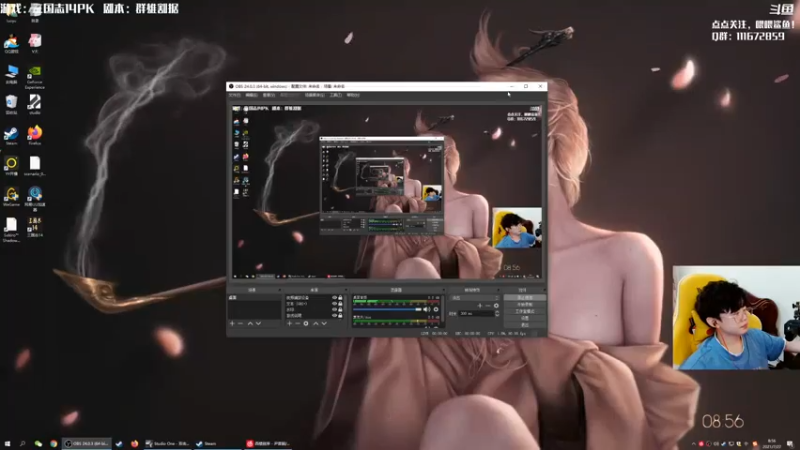This screenshot has height=450, width=800.
Task: Open Chrome from the taskbar
Action: [54, 444]
